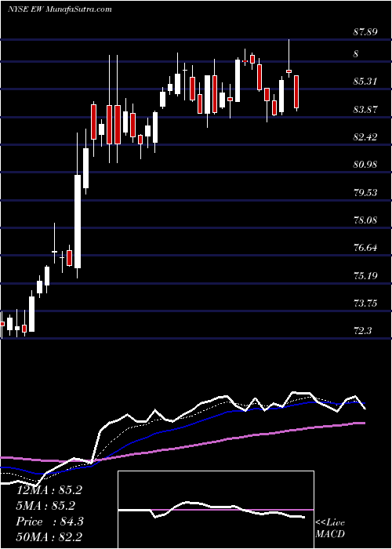Click the Price : 84.3 readout
This screenshot has height=549, width=392.
(x=49, y=522)
